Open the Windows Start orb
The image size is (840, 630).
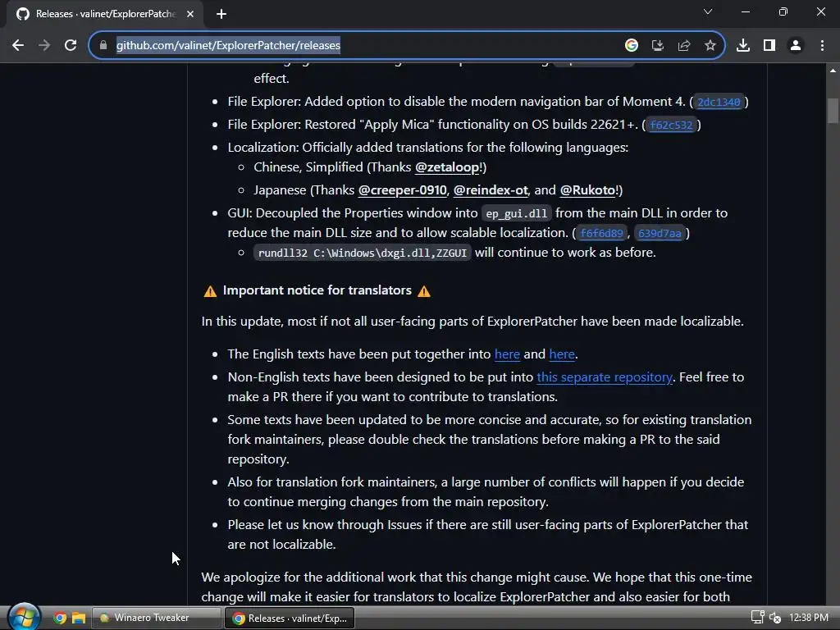tap(24, 617)
